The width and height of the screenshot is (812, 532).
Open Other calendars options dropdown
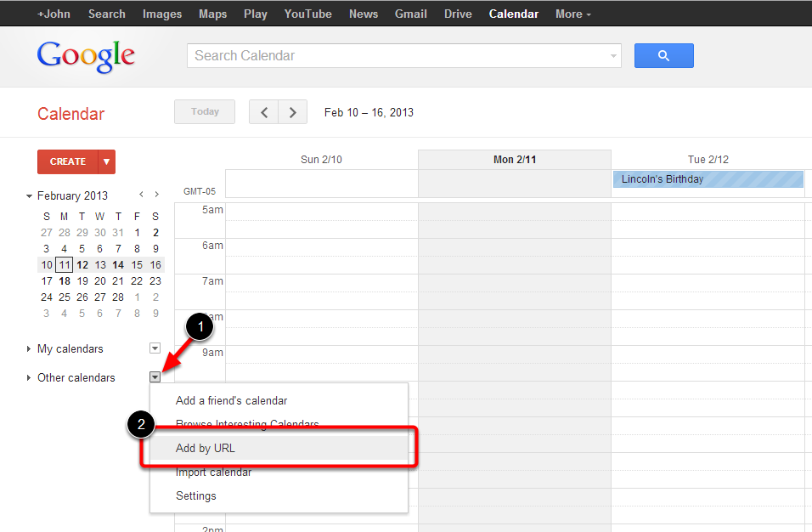[155, 377]
